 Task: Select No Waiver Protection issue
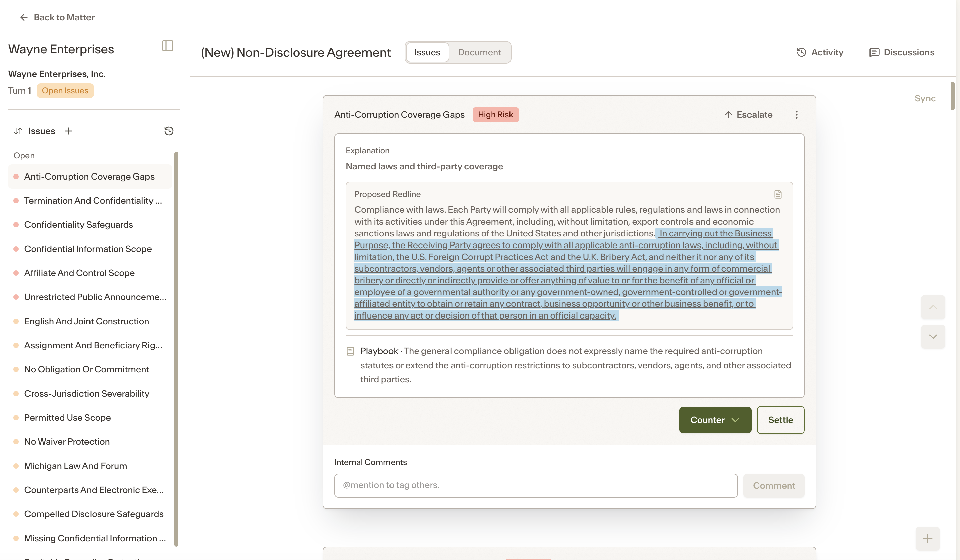coord(89,442)
